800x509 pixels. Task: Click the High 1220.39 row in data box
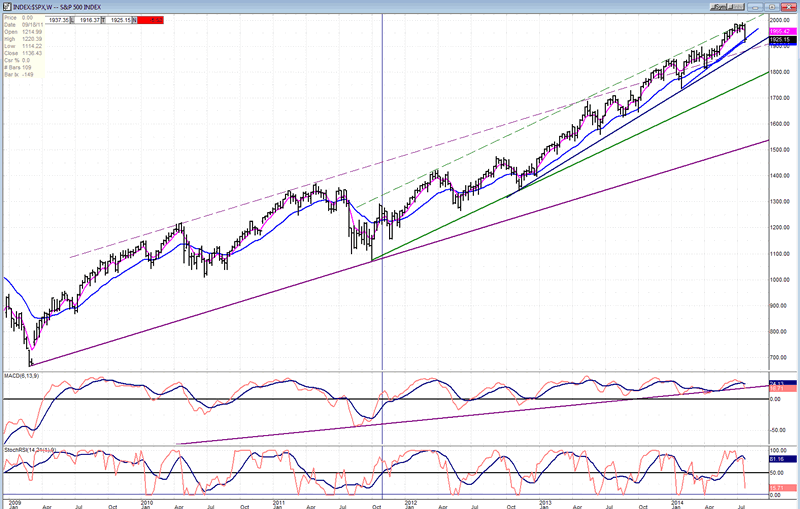pyautogui.click(x=23, y=39)
